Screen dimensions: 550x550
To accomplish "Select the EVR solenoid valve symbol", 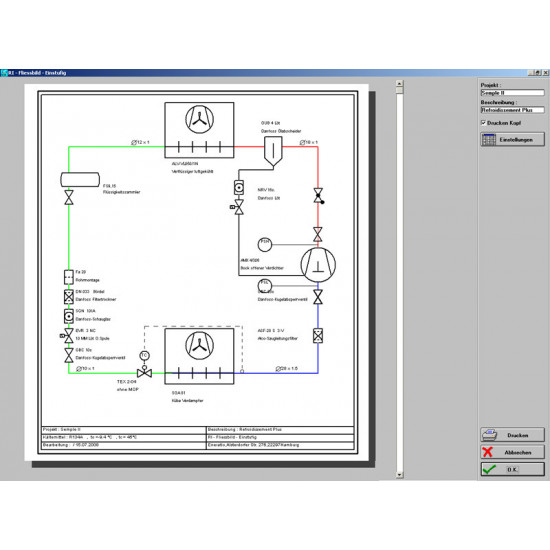I will click(x=67, y=336).
